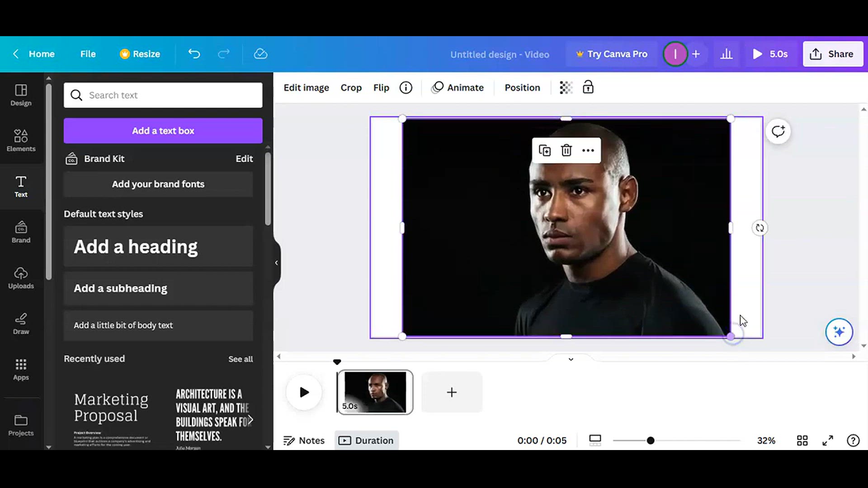Viewport: 868px width, 488px height.
Task: Check cloud save status icon
Action: 260,54
